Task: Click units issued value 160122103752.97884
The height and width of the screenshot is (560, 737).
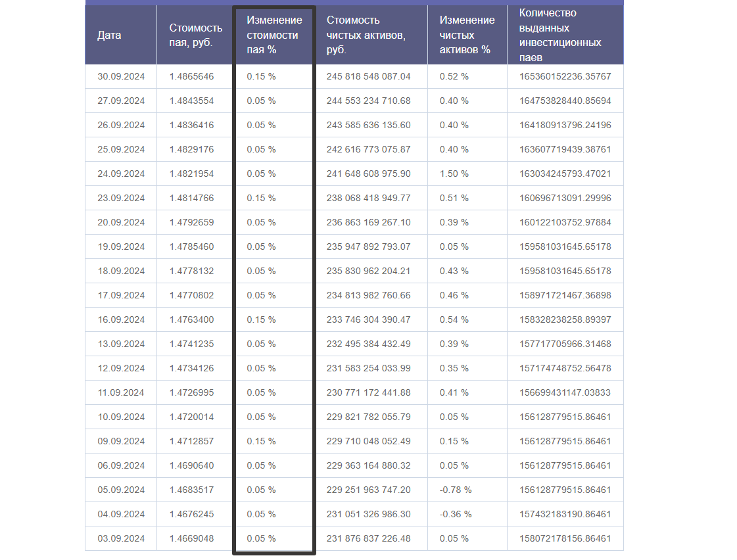Action: pos(565,222)
